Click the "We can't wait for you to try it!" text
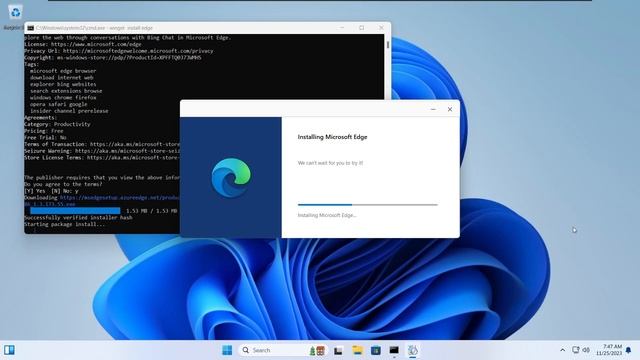 pos(330,163)
